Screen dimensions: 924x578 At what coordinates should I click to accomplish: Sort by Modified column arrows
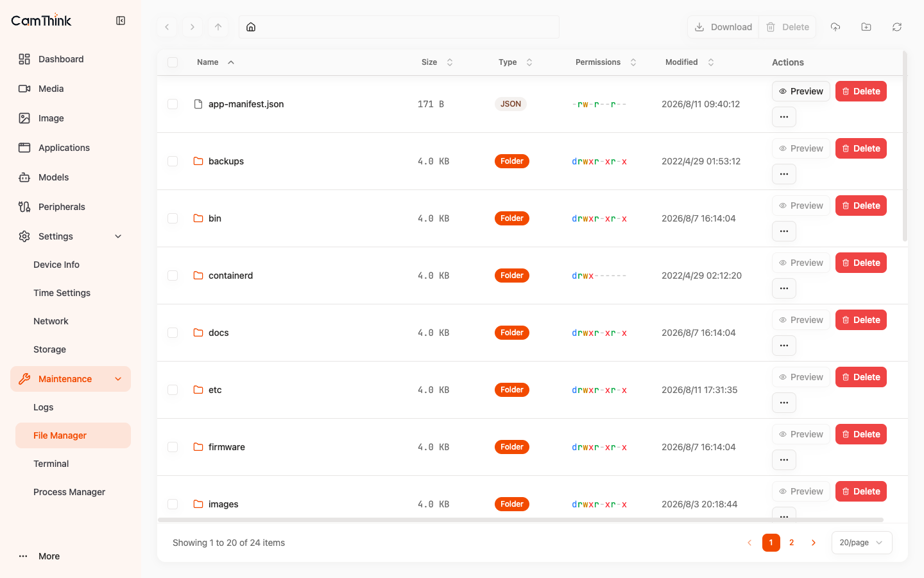[x=711, y=62]
